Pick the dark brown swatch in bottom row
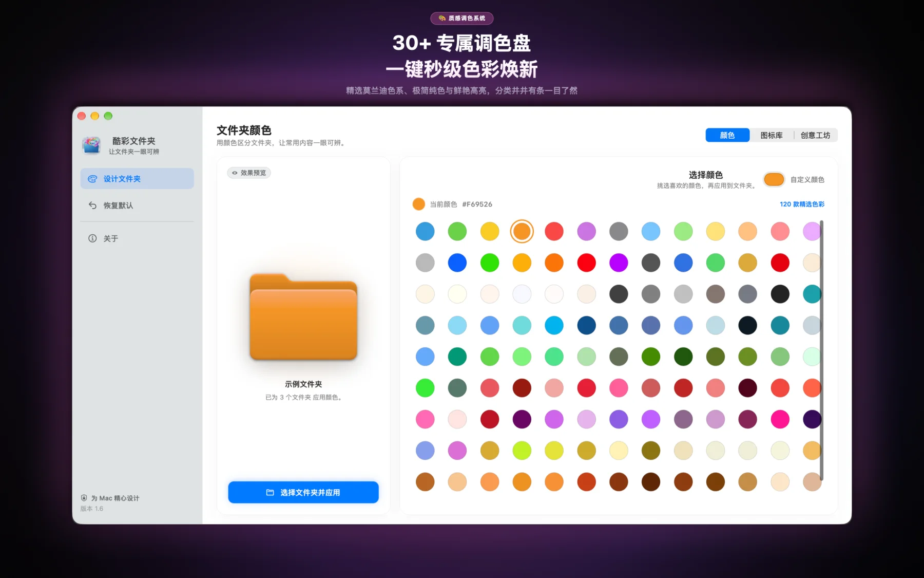The height and width of the screenshot is (578, 924). coord(651,482)
